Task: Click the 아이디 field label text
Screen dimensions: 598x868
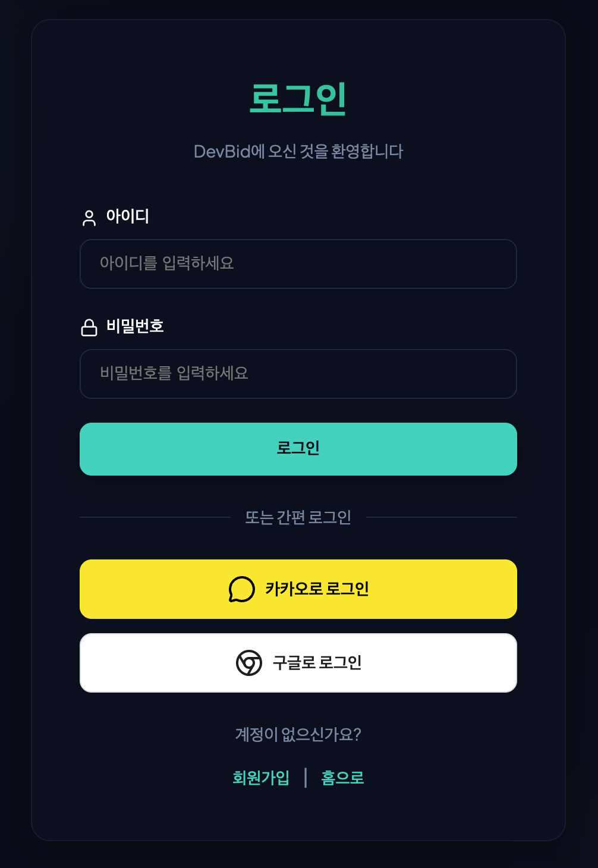Action: [x=128, y=216]
